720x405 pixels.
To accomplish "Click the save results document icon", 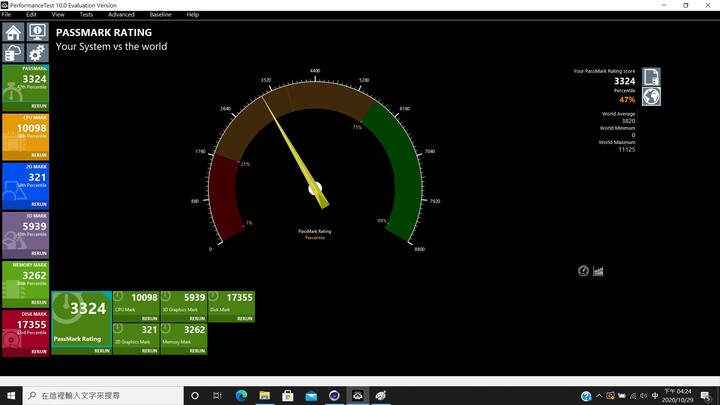I will (651, 77).
